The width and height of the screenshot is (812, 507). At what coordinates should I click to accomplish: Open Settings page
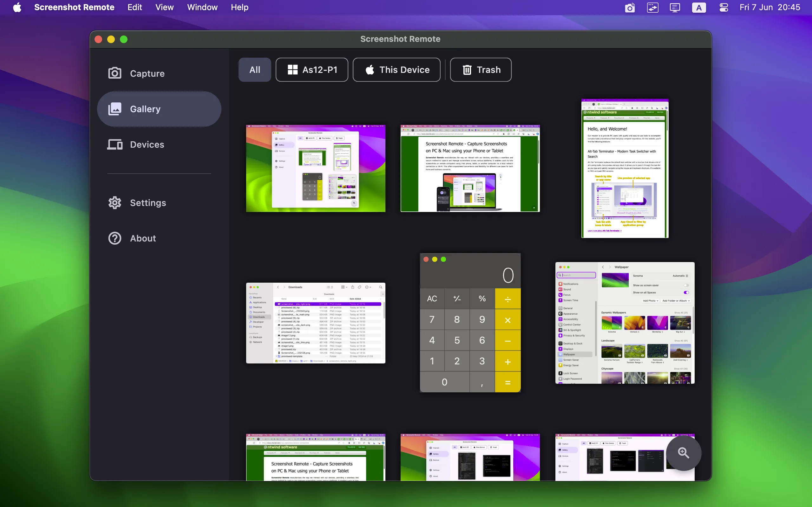coord(147,202)
